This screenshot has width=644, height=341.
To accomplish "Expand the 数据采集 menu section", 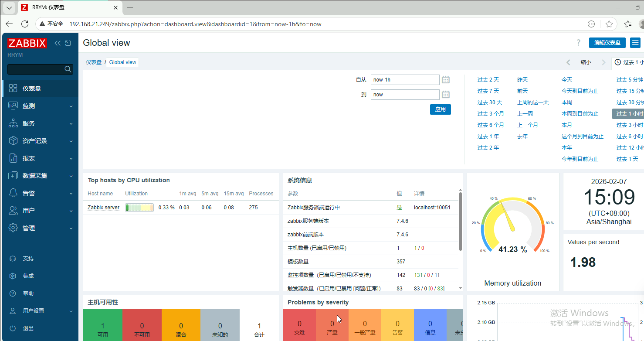I will tap(39, 176).
